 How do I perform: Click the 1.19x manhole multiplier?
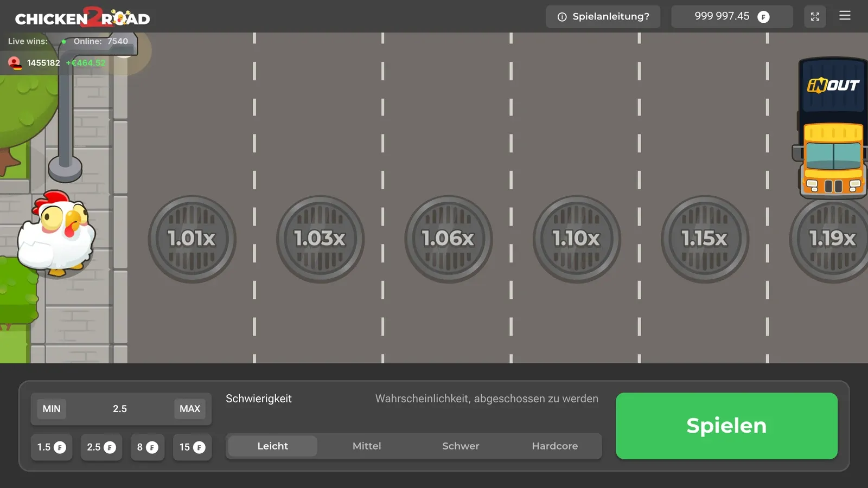(x=830, y=239)
